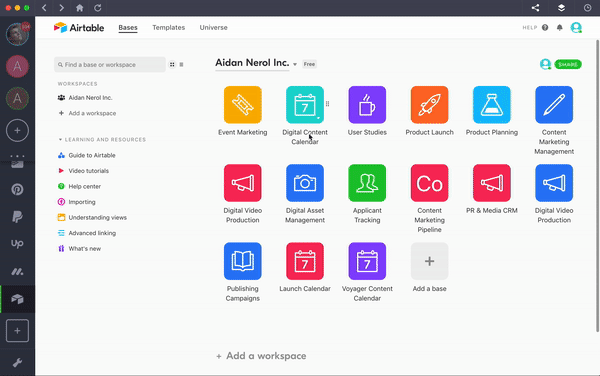Open the Pinterest service in the dock sidebar

17,189
